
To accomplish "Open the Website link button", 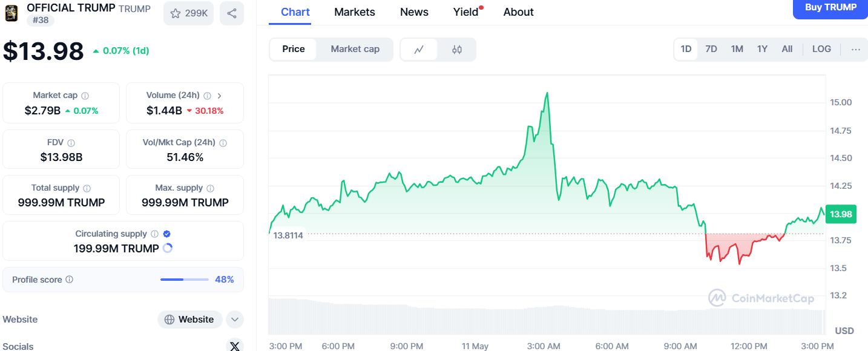I will (190, 320).
